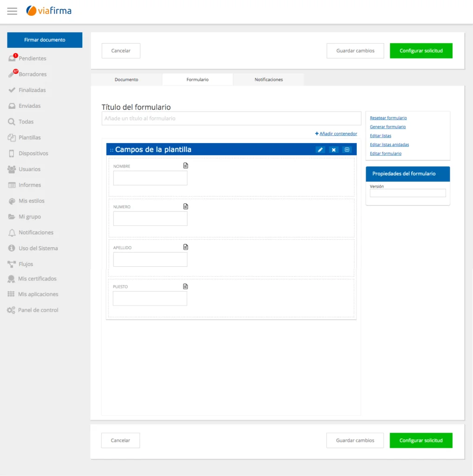This screenshot has height=476, width=473.
Task: Click the document icon beside APELLIDO field
Action: point(186,247)
